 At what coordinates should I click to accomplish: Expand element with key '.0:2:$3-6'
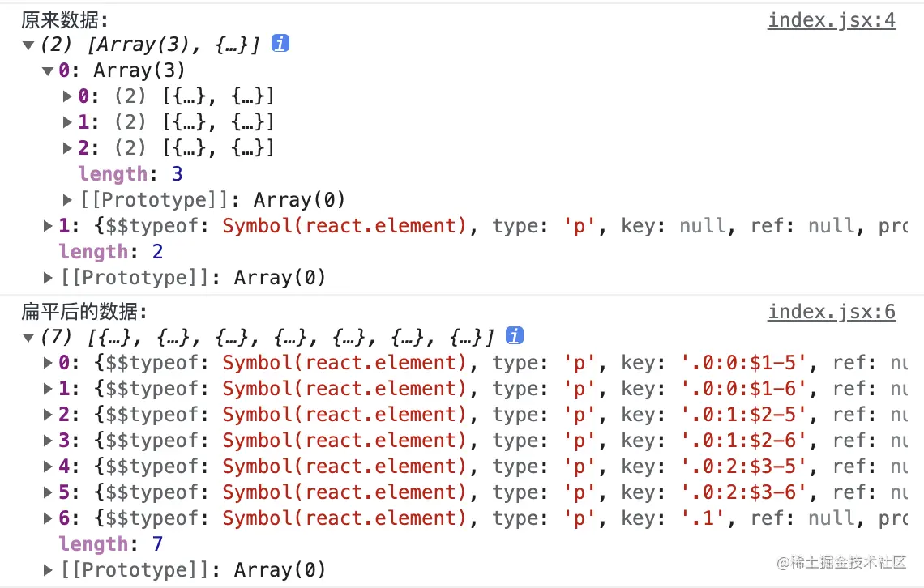49,492
